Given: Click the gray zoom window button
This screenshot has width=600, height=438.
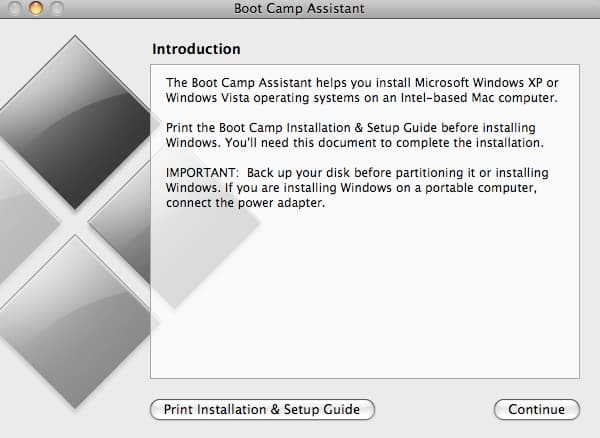Looking at the screenshot, I should (x=56, y=8).
